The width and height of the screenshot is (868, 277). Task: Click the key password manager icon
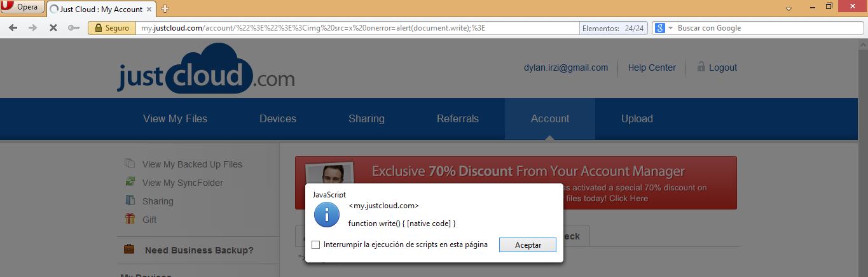(74, 28)
